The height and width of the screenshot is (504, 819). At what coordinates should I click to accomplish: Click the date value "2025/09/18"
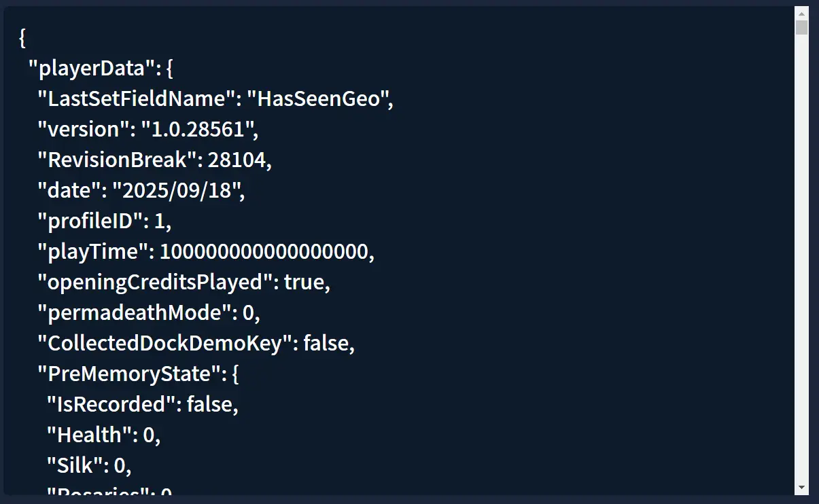click(x=179, y=190)
